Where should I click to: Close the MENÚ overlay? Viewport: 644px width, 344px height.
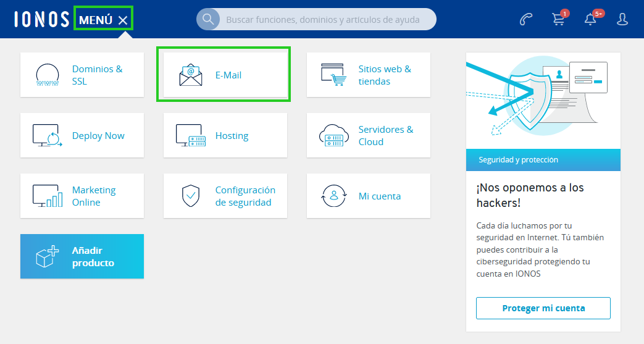click(123, 20)
